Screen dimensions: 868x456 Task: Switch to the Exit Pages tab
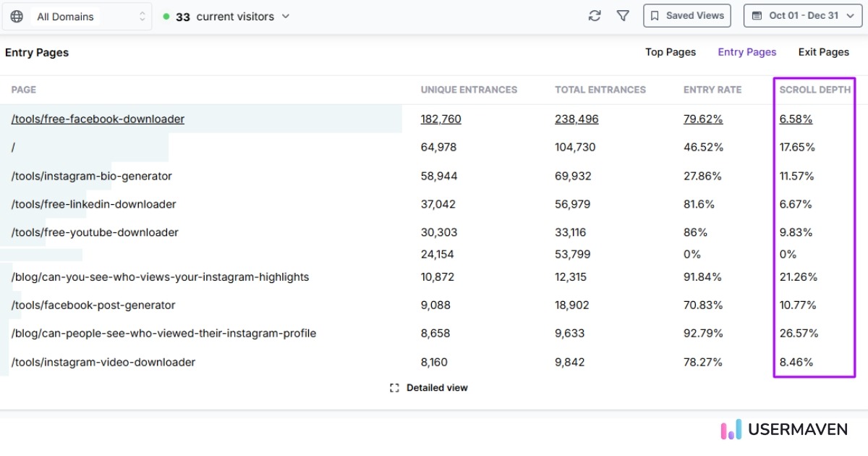(x=823, y=51)
